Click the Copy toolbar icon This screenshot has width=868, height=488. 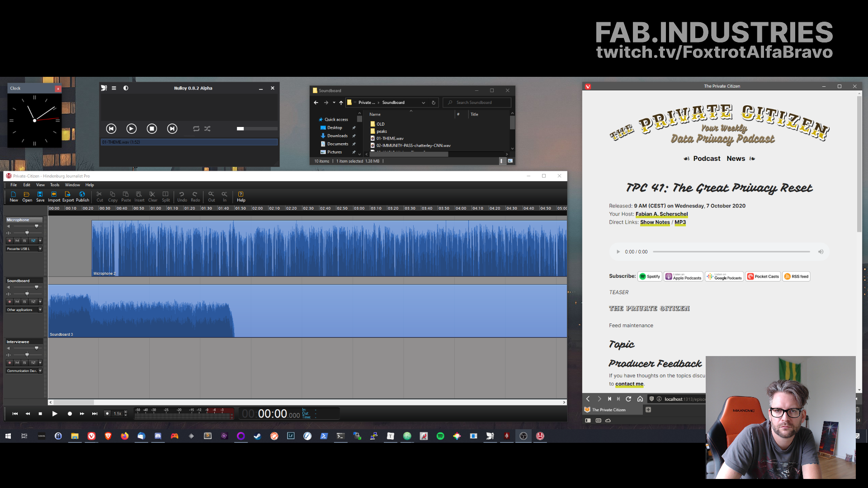point(113,197)
